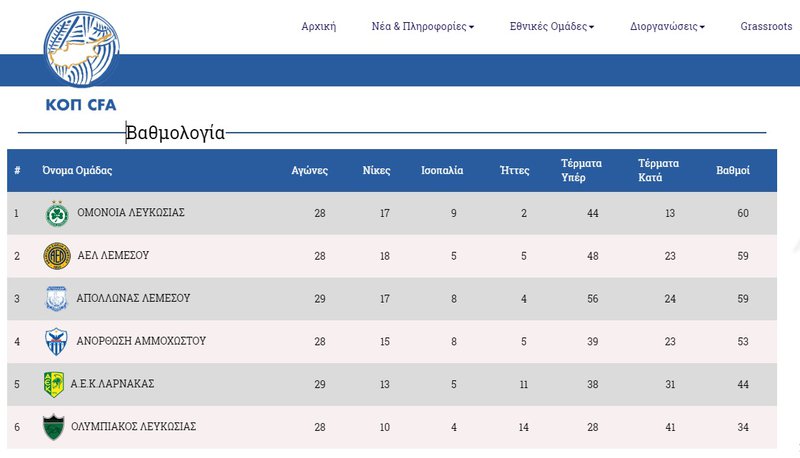Image resolution: width=800 pixels, height=458 pixels.
Task: Select Ομόνοια's goals-against value 13
Action: coord(670,214)
